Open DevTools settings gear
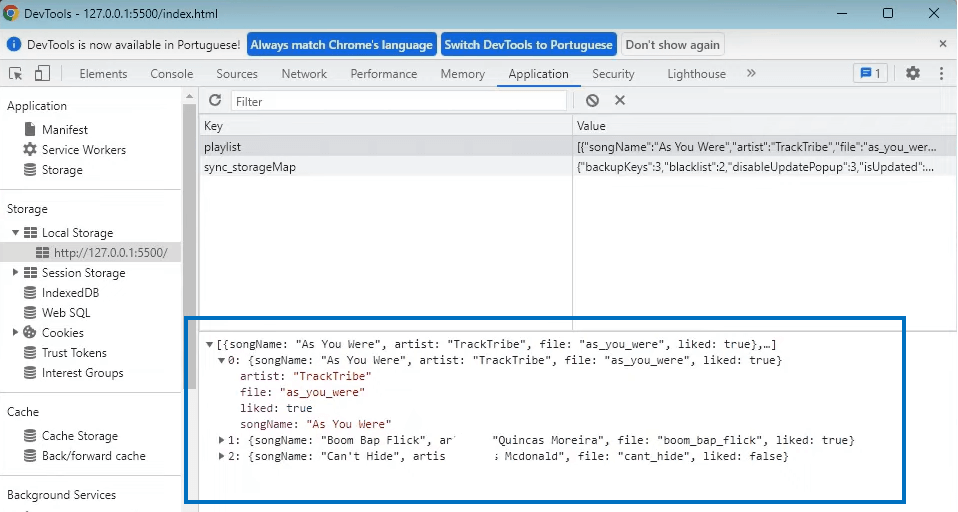This screenshot has width=958, height=512. point(912,73)
